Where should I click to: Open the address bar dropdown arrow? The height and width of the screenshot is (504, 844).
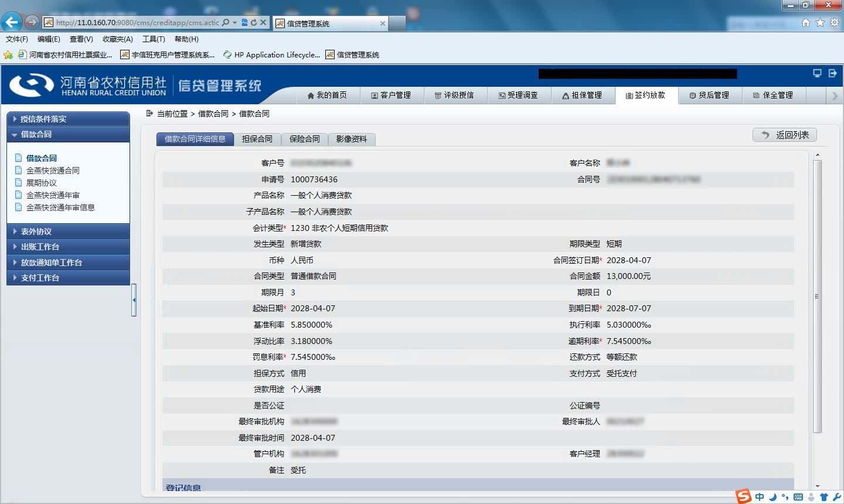point(234,22)
